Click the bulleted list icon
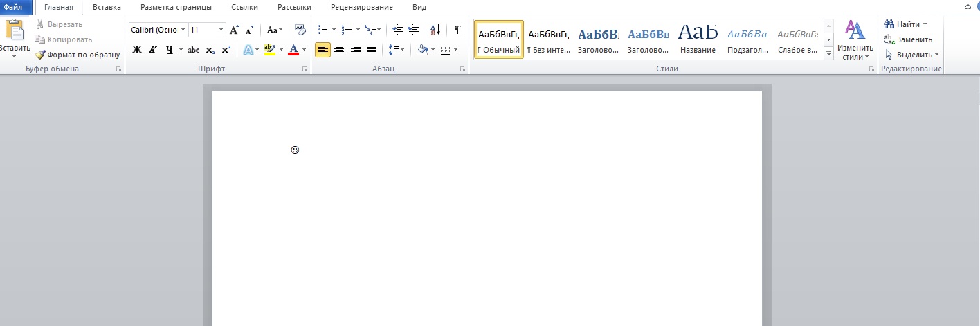Viewport: 980px width, 326px height. tap(323, 30)
